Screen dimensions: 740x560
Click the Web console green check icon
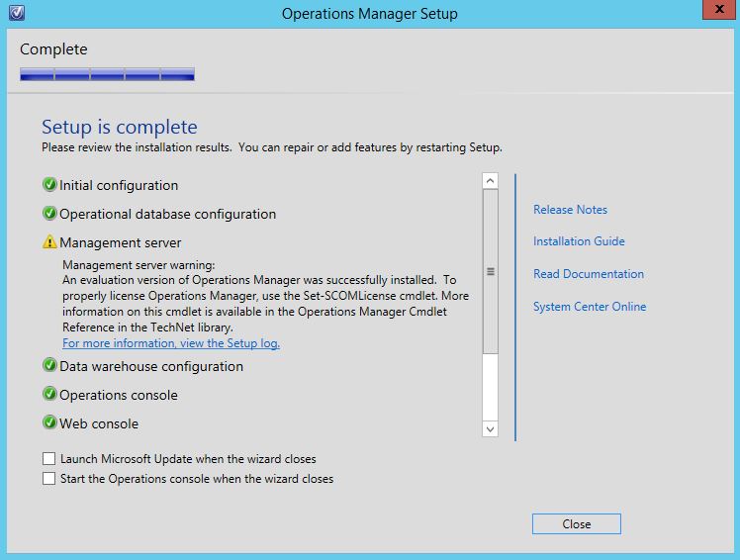pyautogui.click(x=49, y=423)
